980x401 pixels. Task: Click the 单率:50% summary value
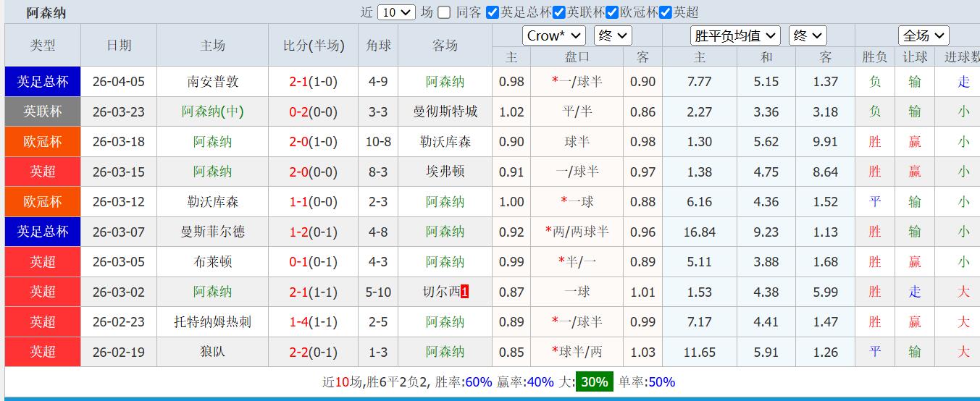pyautogui.click(x=646, y=382)
